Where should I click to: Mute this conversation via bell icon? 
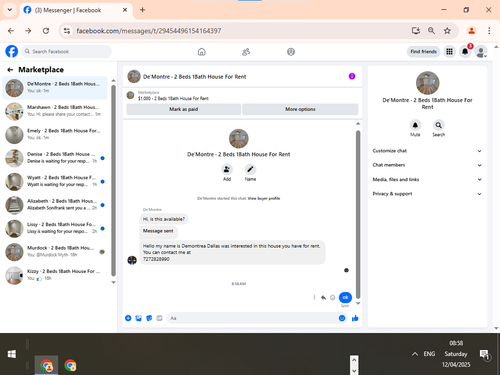pos(415,125)
